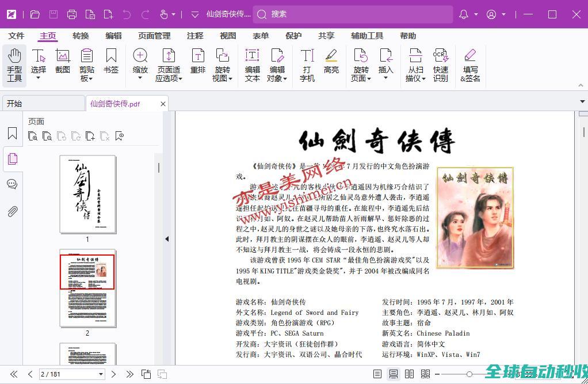The width and height of the screenshot is (588, 384).
Task: Switch to the Start (开始) document tab
Action: click(14, 104)
